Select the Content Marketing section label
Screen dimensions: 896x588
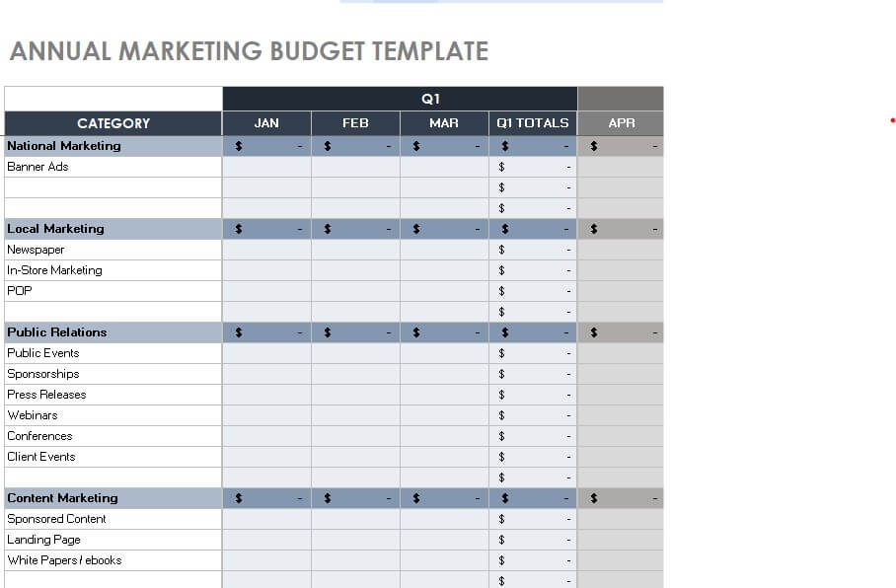tap(62, 498)
